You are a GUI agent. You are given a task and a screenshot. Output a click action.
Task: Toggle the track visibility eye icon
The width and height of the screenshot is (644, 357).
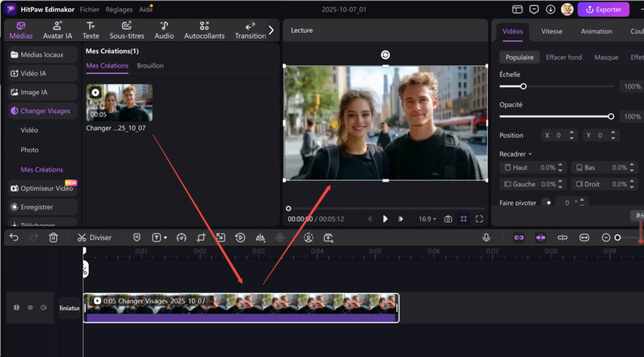pyautogui.click(x=30, y=308)
